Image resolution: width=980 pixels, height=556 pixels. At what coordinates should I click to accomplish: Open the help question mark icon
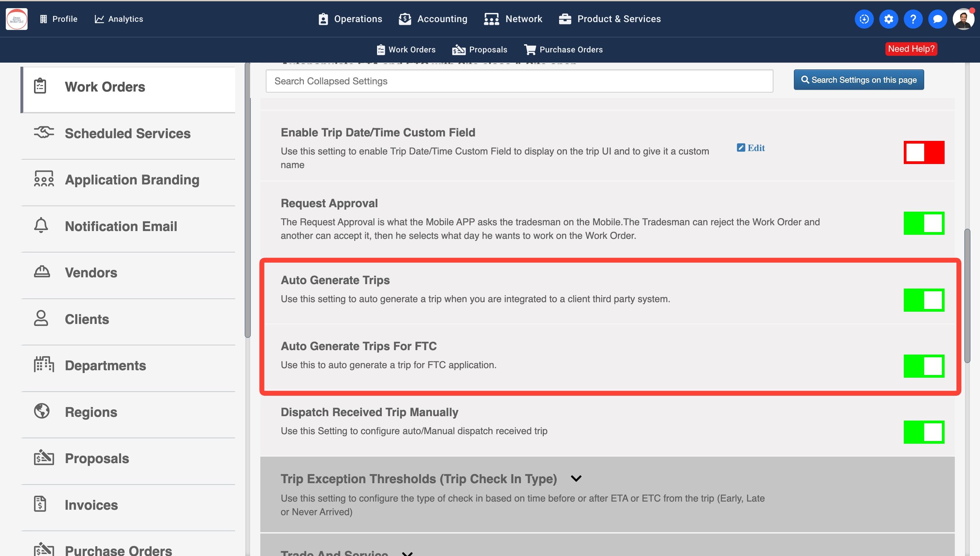click(913, 19)
